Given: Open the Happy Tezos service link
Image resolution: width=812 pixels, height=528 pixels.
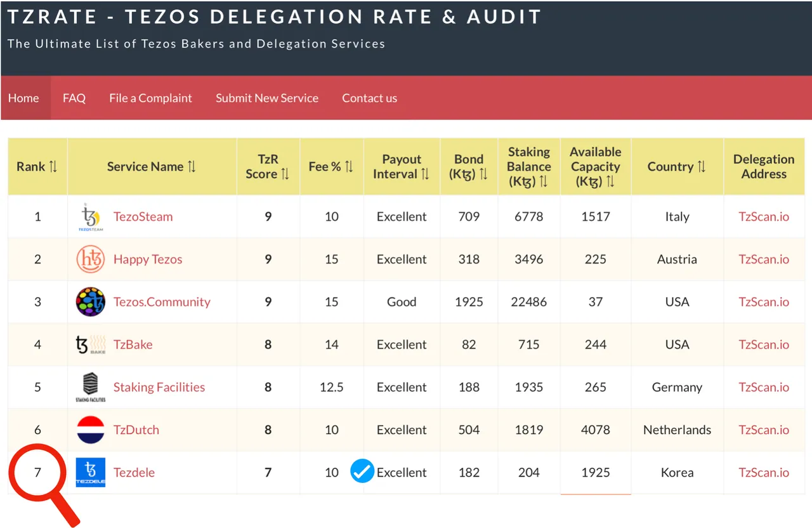Looking at the screenshot, I should tap(148, 259).
